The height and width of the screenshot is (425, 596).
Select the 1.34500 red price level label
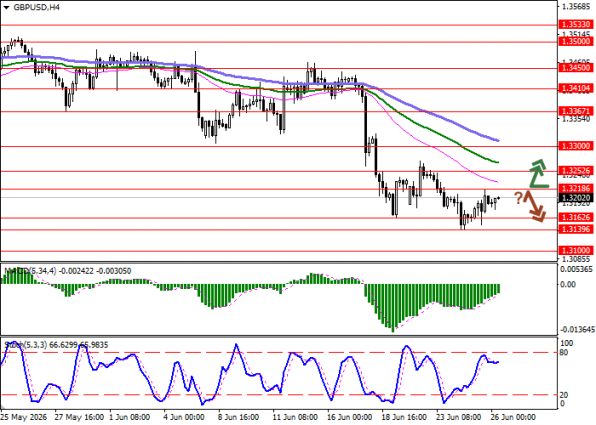coord(575,68)
